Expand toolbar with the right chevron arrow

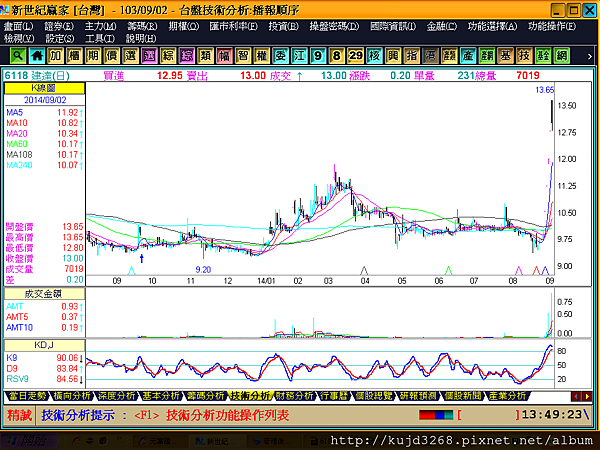589,56
